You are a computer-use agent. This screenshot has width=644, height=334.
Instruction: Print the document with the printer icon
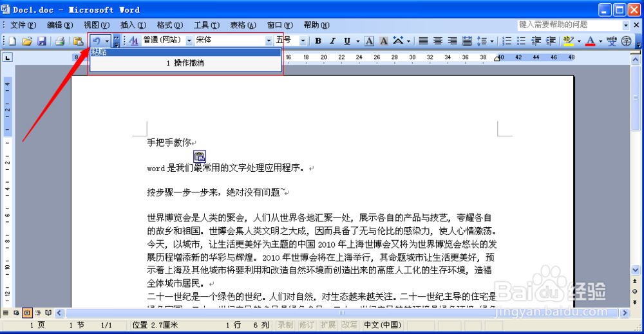(x=60, y=41)
